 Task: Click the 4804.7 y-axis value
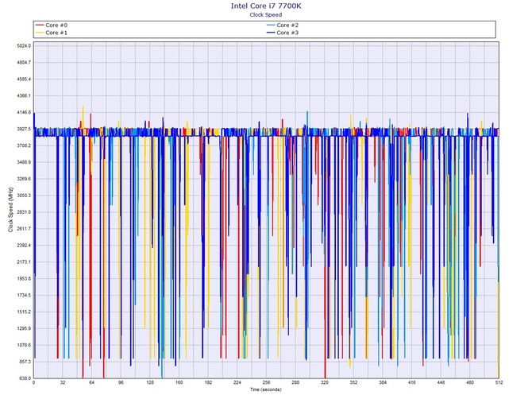pos(24,63)
